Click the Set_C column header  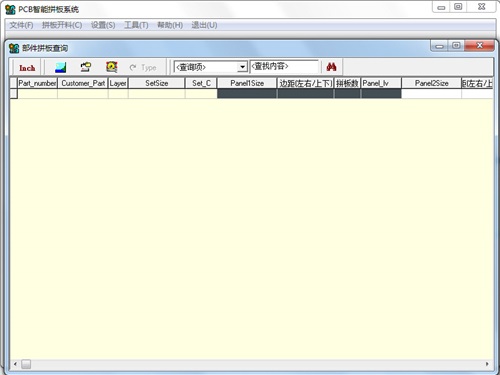[201, 83]
